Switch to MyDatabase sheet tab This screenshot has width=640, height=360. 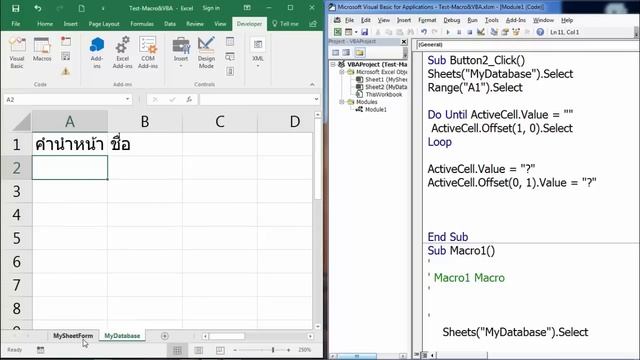pyautogui.click(x=122, y=336)
